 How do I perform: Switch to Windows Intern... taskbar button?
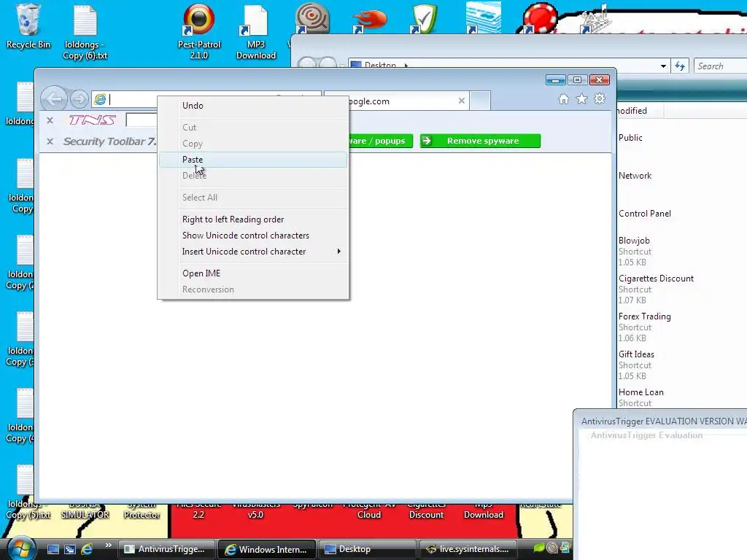coord(266,549)
